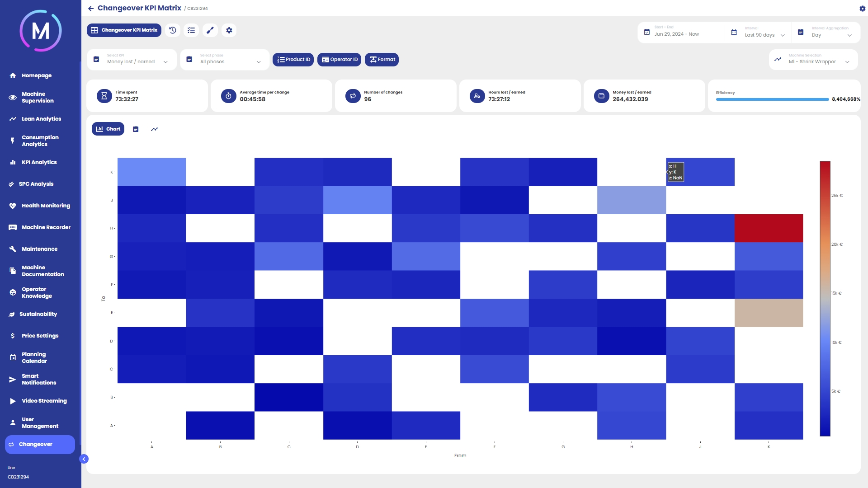Go to Machine Recorder sidebar item
The width and height of the screenshot is (868, 488).
pos(46,227)
